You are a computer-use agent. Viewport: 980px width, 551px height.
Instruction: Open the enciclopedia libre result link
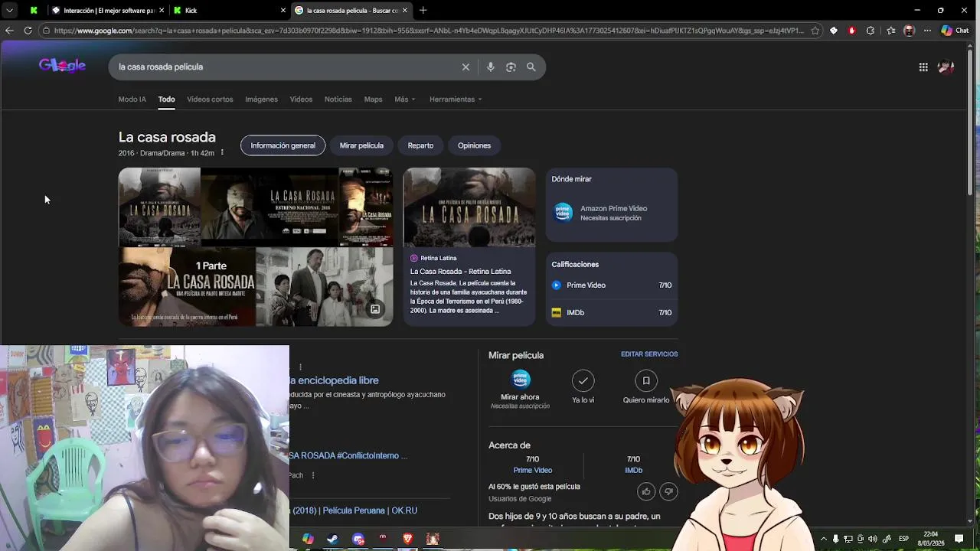(335, 380)
